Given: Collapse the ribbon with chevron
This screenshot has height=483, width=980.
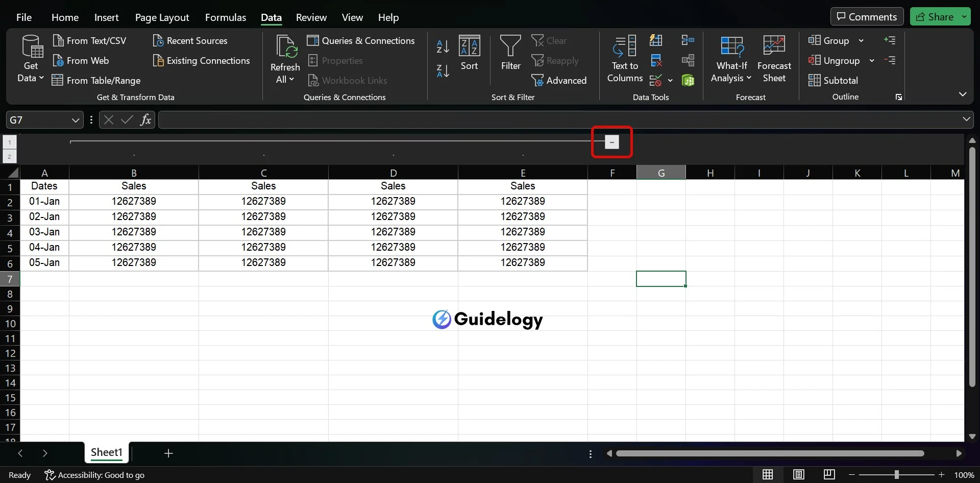Looking at the screenshot, I should (963, 94).
